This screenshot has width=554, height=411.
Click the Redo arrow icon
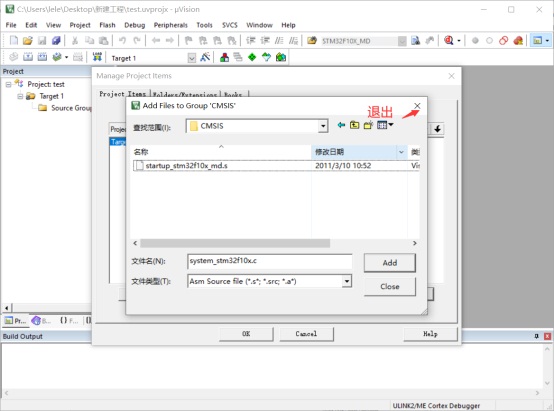click(137, 41)
